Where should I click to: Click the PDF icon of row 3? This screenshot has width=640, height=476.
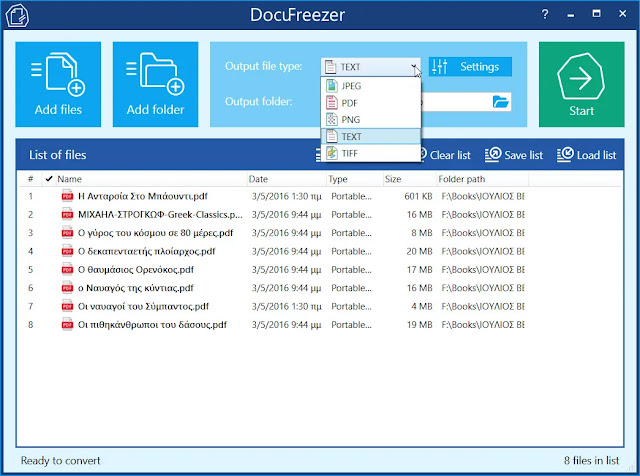pos(67,233)
